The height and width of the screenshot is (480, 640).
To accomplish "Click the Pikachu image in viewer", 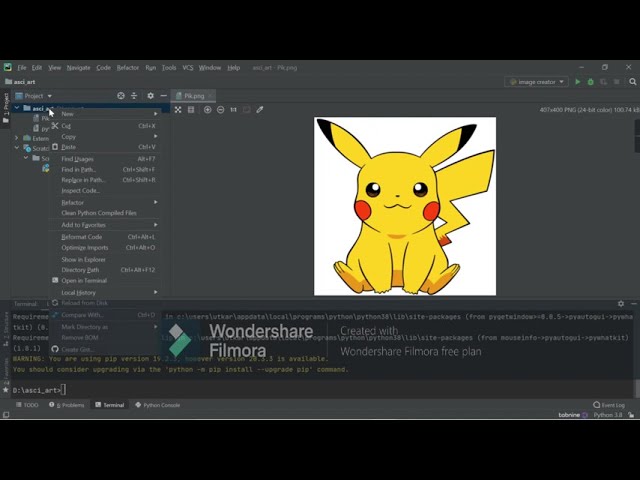I will coord(405,206).
